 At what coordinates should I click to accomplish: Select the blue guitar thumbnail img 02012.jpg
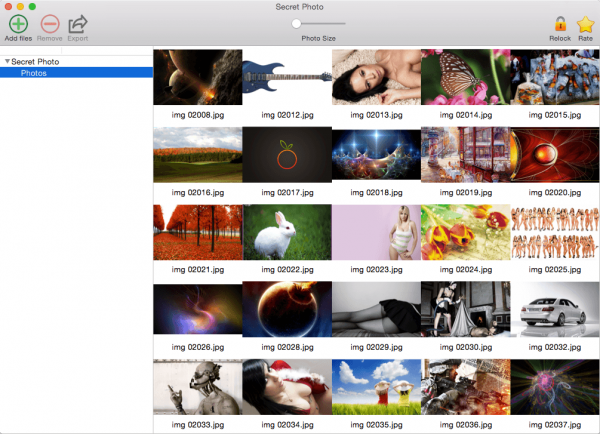[x=287, y=77]
